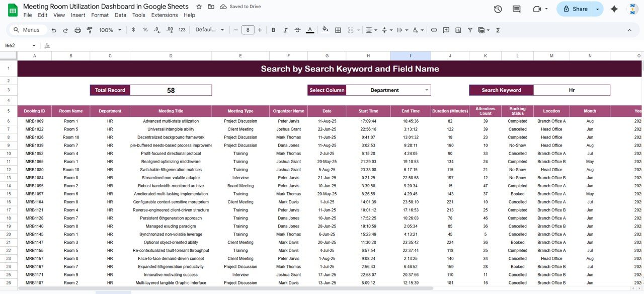Toggle italic formatting
Viewport: 644px width, 294px height.
(x=286, y=30)
